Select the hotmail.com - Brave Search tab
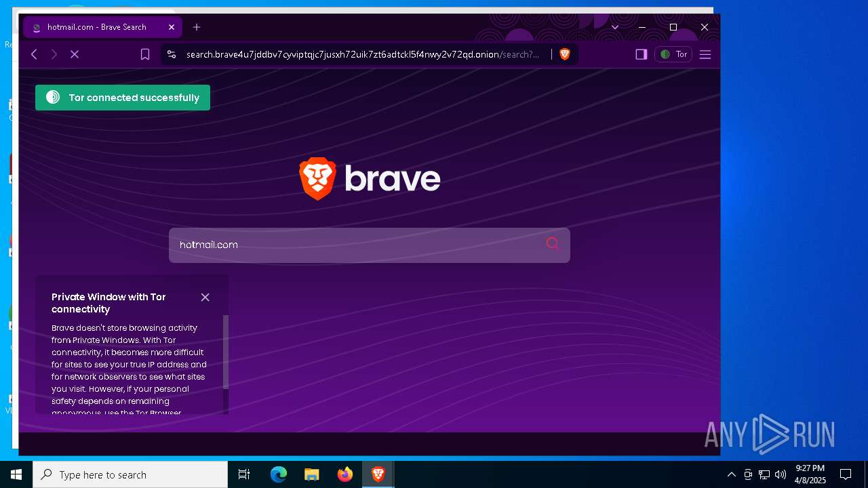 click(x=102, y=27)
